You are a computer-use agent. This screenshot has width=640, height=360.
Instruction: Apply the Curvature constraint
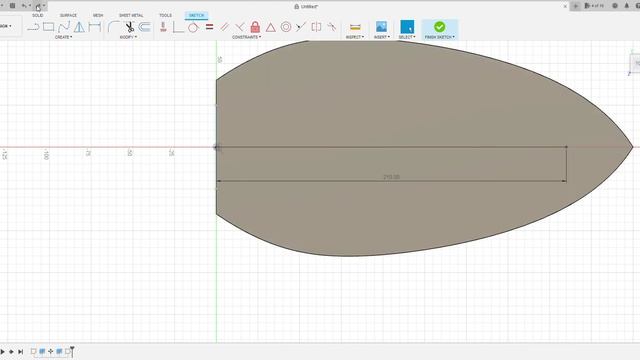331,27
